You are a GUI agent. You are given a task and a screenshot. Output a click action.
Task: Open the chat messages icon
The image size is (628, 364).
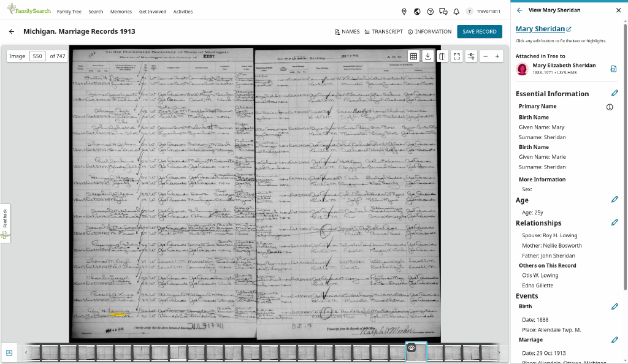[443, 12]
